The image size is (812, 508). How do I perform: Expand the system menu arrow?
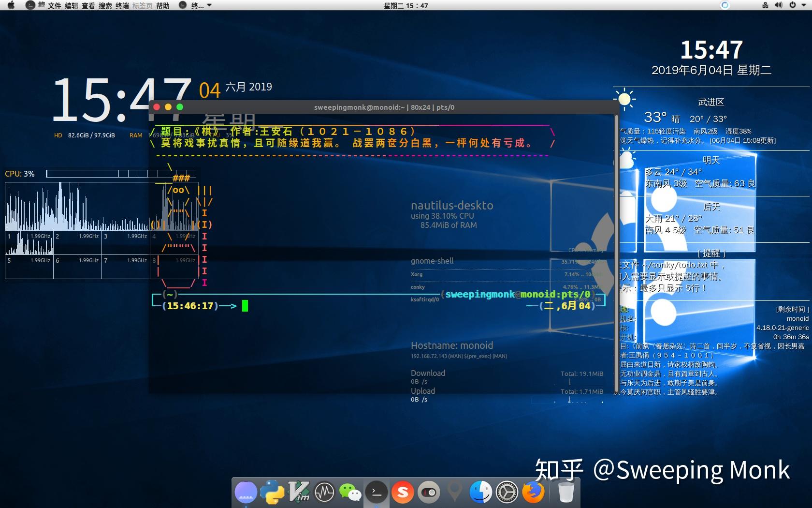804,5
